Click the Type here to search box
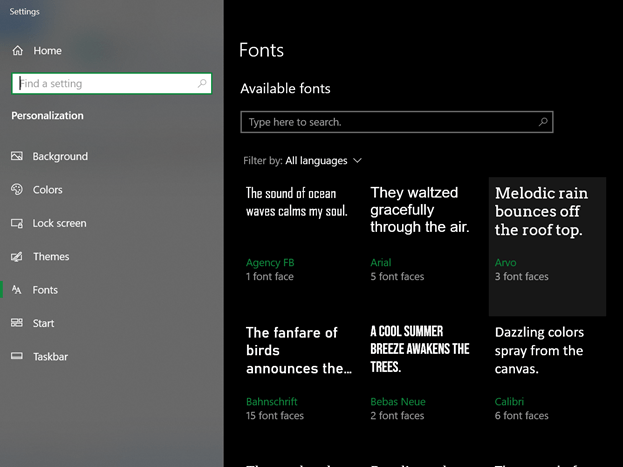Viewport: 623px width, 467px height. [x=397, y=122]
